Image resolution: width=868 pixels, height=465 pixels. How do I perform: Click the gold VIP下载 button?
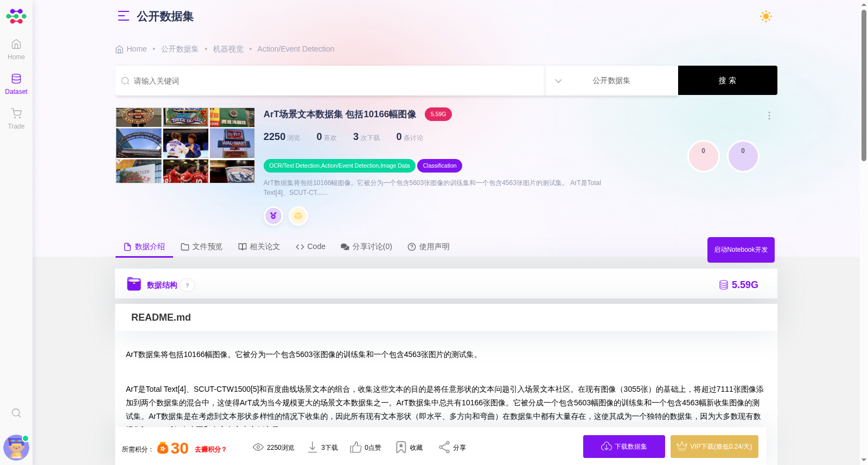[x=714, y=447]
